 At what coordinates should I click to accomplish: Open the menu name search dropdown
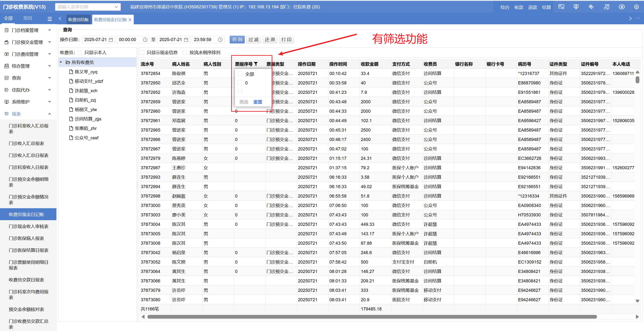tap(116, 7)
